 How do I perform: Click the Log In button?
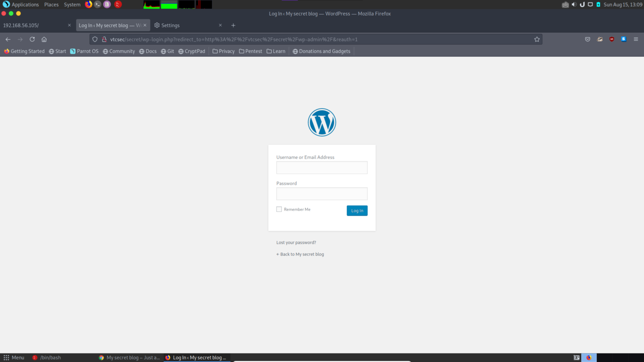pyautogui.click(x=357, y=211)
